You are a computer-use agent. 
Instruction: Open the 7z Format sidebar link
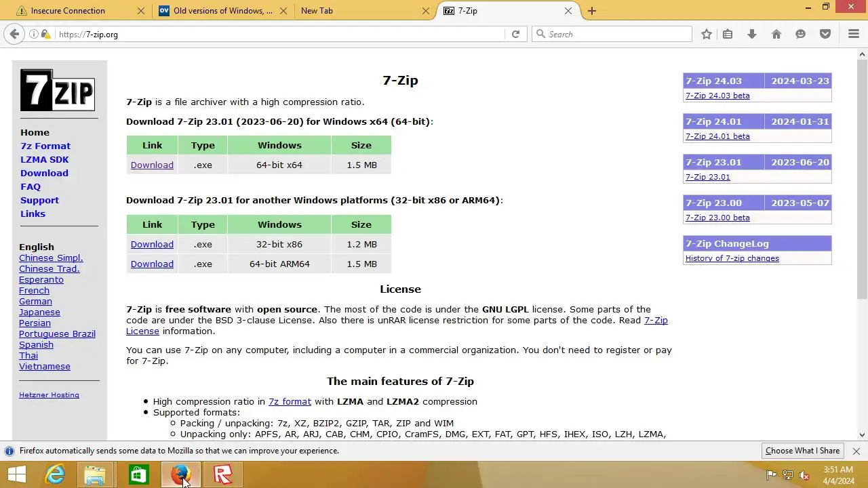[x=45, y=146]
